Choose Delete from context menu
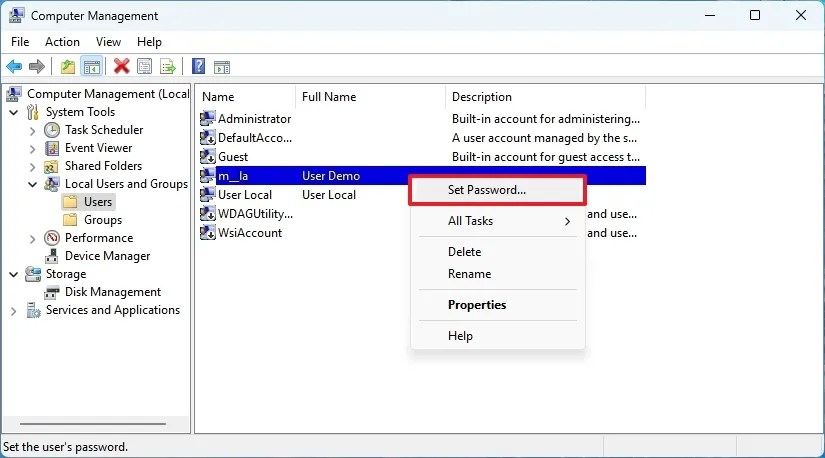This screenshot has height=458, width=825. 497,252
